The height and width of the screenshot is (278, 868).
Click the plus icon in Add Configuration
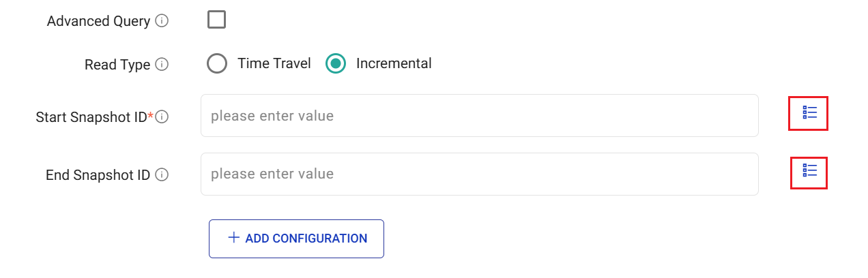pos(234,238)
